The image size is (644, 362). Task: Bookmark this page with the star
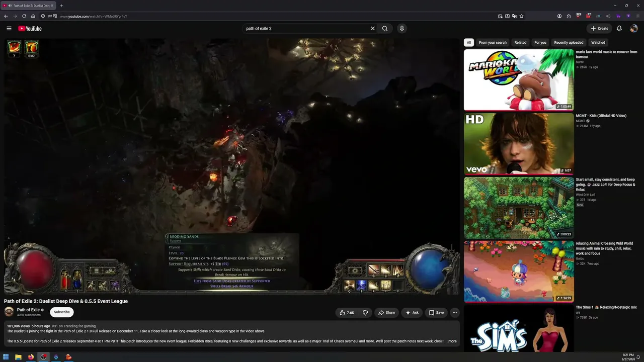click(x=522, y=16)
